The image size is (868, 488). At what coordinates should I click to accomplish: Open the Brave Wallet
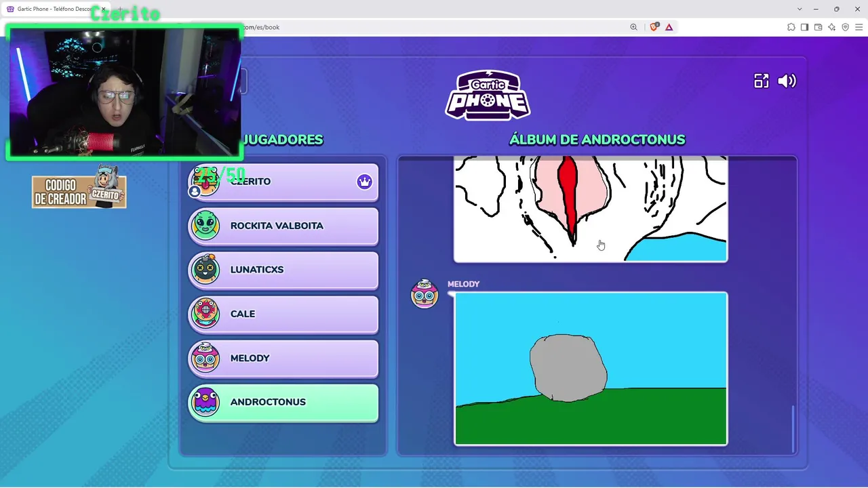pyautogui.click(x=818, y=27)
